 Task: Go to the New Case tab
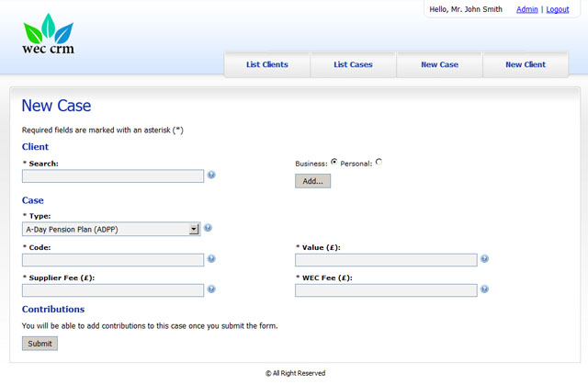[x=439, y=65]
